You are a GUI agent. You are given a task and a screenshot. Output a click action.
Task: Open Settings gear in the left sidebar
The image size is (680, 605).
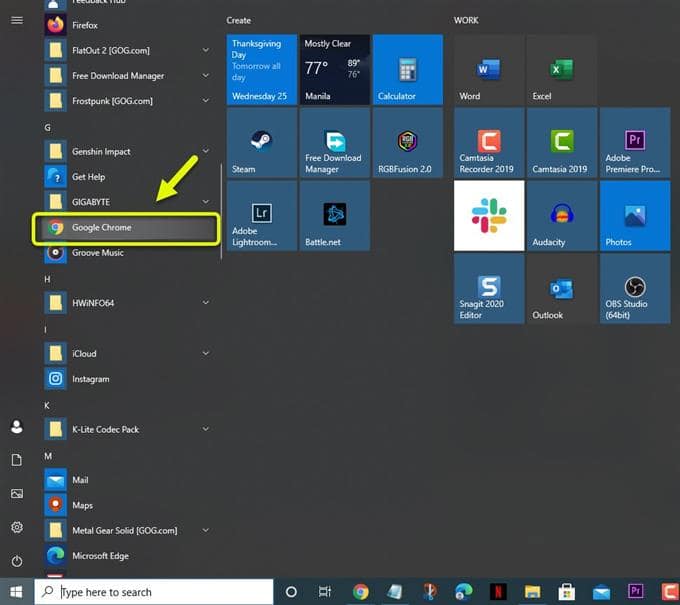click(16, 527)
